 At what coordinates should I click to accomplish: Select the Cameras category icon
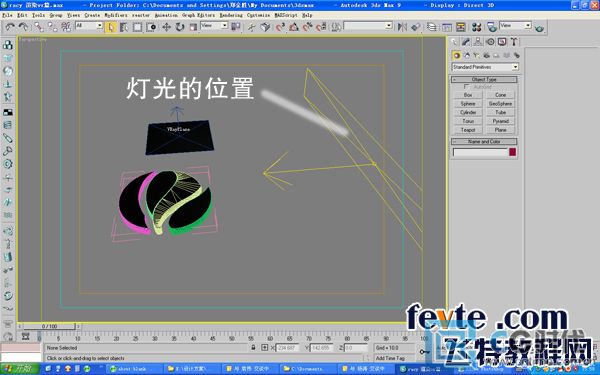click(486, 55)
